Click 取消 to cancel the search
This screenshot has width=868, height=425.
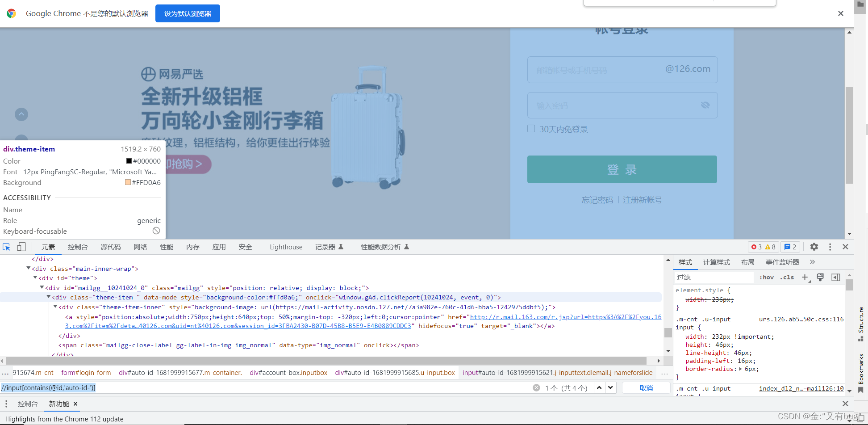(x=646, y=388)
